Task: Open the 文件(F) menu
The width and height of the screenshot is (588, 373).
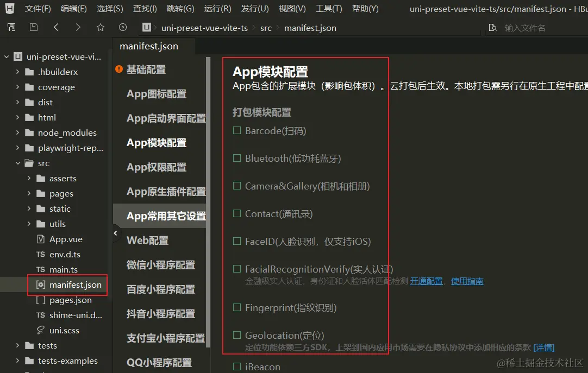Action: pyautogui.click(x=38, y=9)
